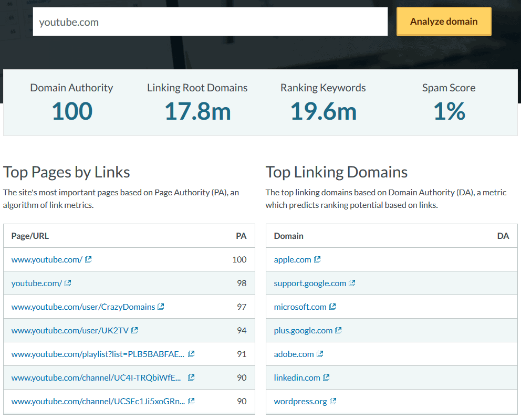
Task: Open the support.google.com domain link
Action: coord(310,283)
